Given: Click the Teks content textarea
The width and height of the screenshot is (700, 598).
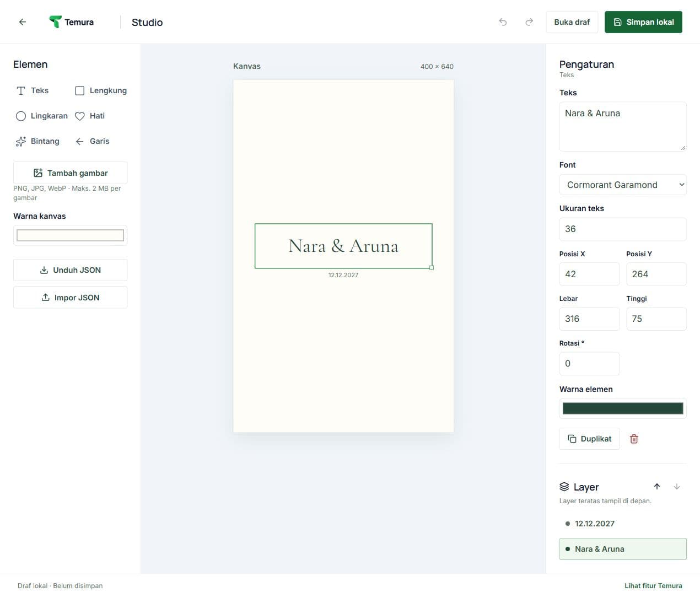Looking at the screenshot, I should pos(623,127).
